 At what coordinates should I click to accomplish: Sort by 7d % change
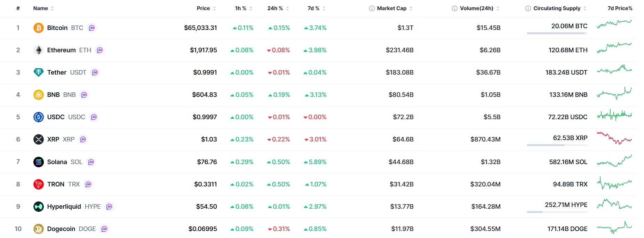317,8
